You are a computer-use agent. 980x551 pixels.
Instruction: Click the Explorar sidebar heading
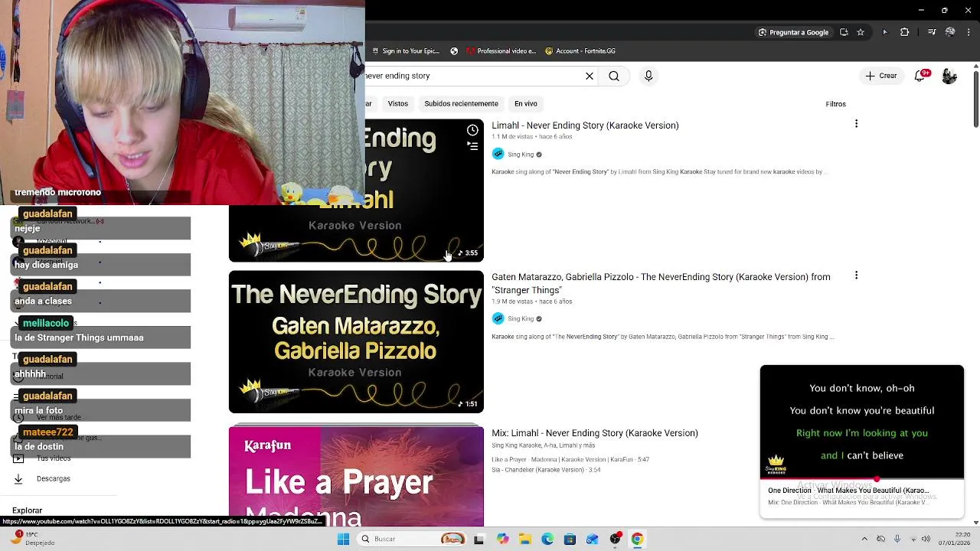[x=27, y=510]
